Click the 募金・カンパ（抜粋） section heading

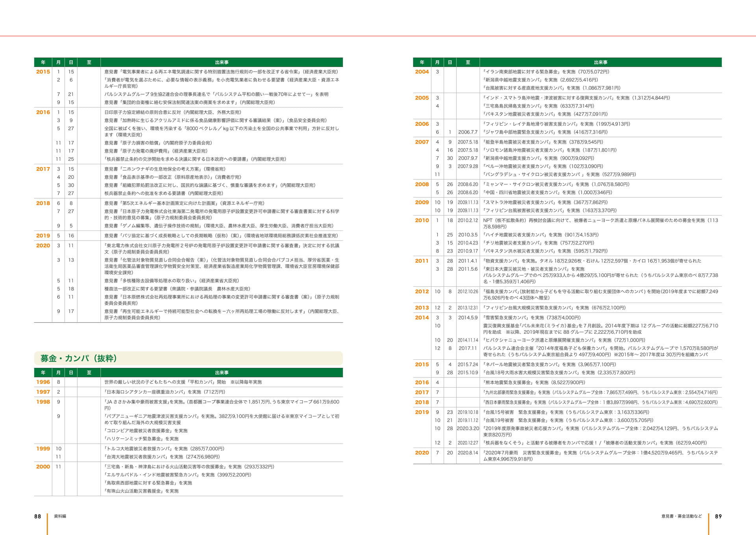coord(78,358)
